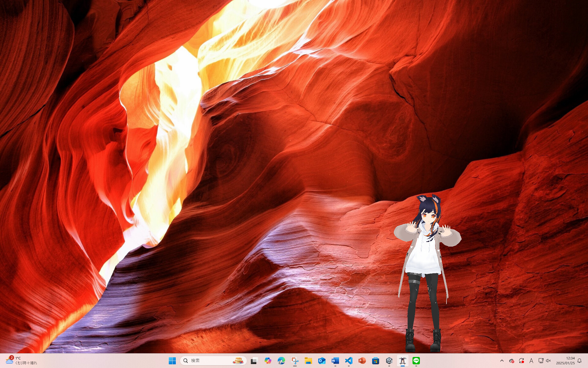Unmute the system volume
Screen dimensions: 588x368
[x=548, y=361]
